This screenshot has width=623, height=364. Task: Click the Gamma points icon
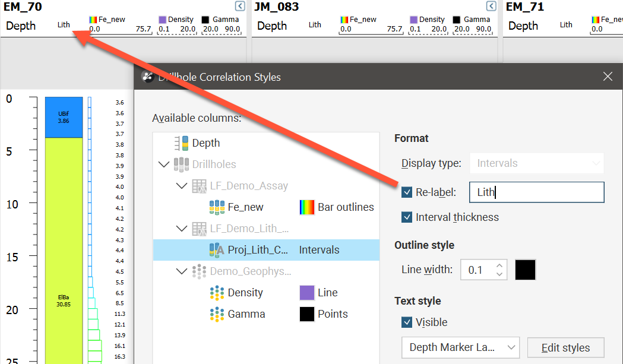click(217, 314)
